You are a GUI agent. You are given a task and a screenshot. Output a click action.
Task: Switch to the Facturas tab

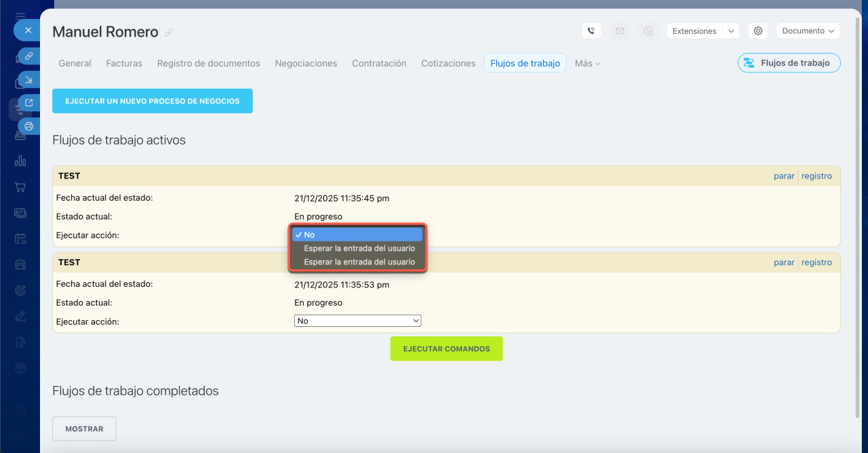[x=124, y=63]
